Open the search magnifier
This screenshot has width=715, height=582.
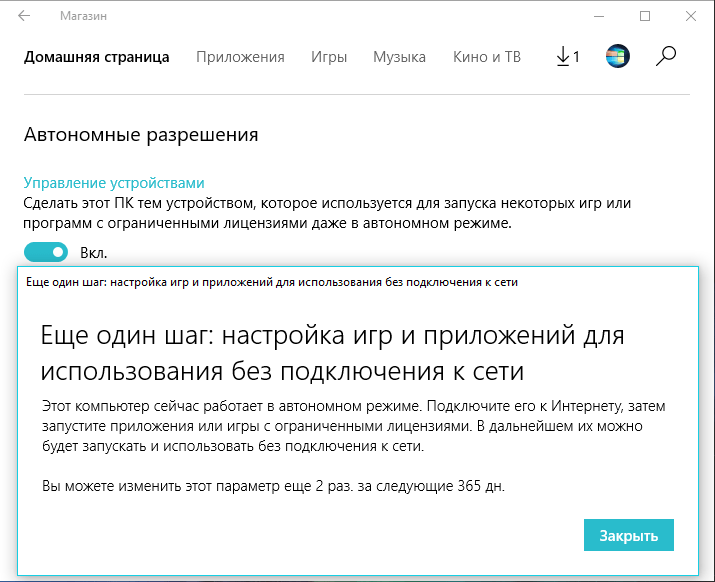(x=666, y=56)
